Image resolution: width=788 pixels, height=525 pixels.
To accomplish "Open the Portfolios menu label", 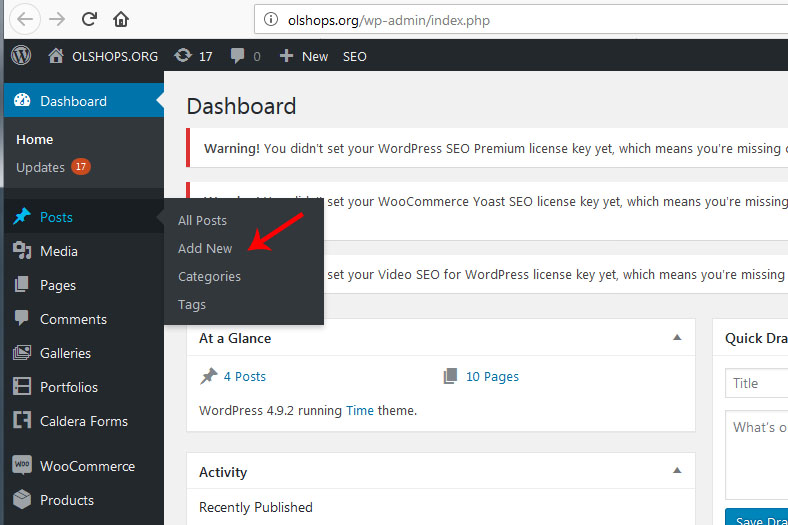I will click(69, 387).
